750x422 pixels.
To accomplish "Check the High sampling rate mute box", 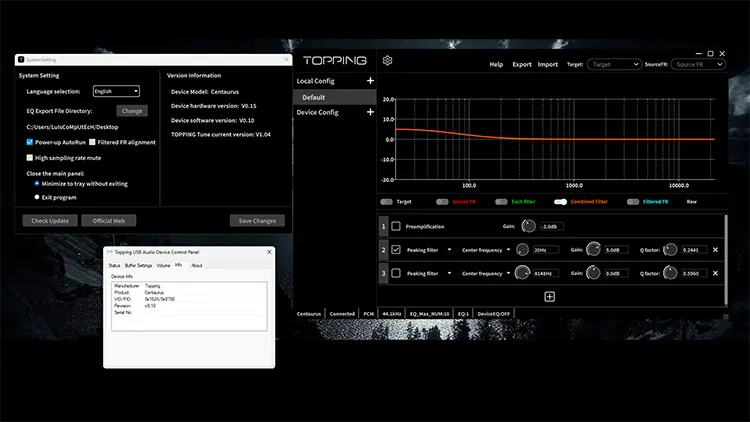I will coord(29,157).
